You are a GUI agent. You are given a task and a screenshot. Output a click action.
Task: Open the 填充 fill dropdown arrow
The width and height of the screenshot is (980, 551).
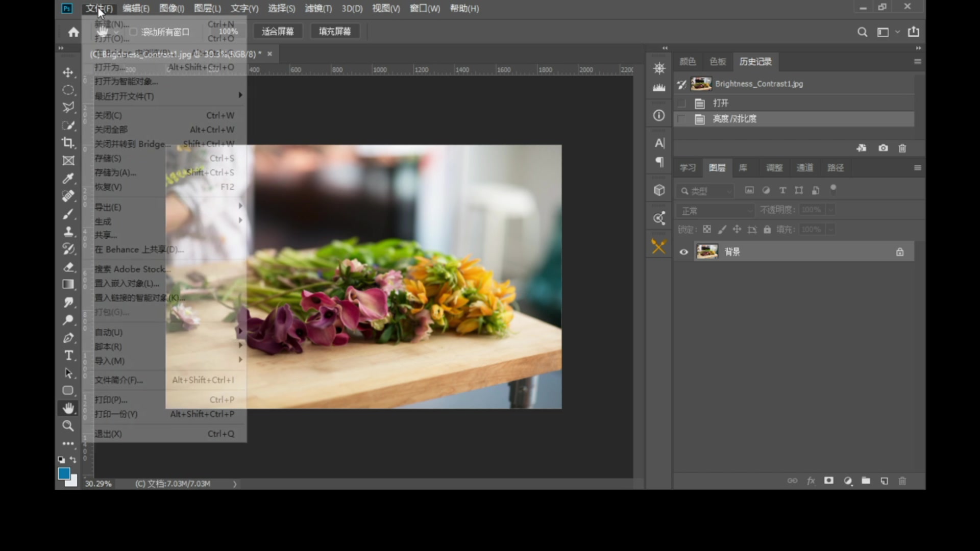(x=830, y=230)
